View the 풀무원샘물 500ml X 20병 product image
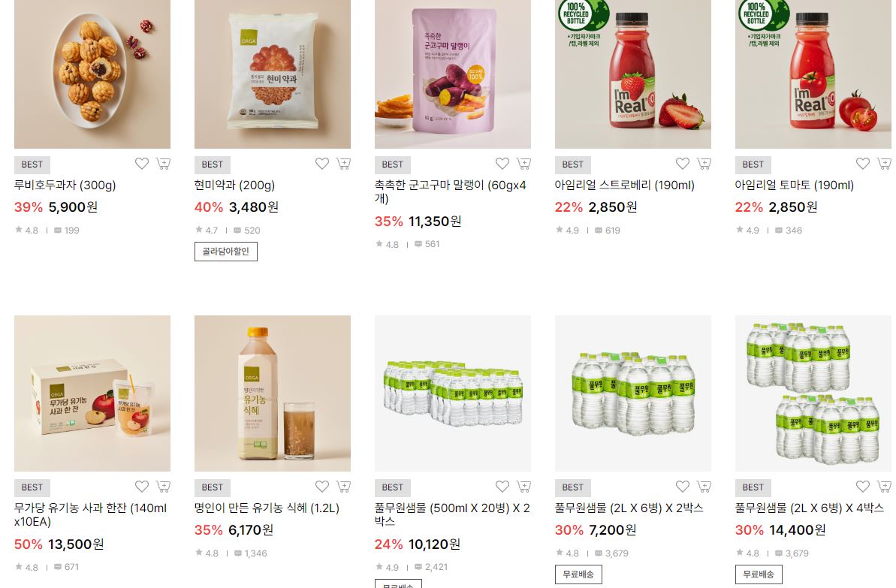Viewport: 896px width, 588px height. (x=453, y=394)
